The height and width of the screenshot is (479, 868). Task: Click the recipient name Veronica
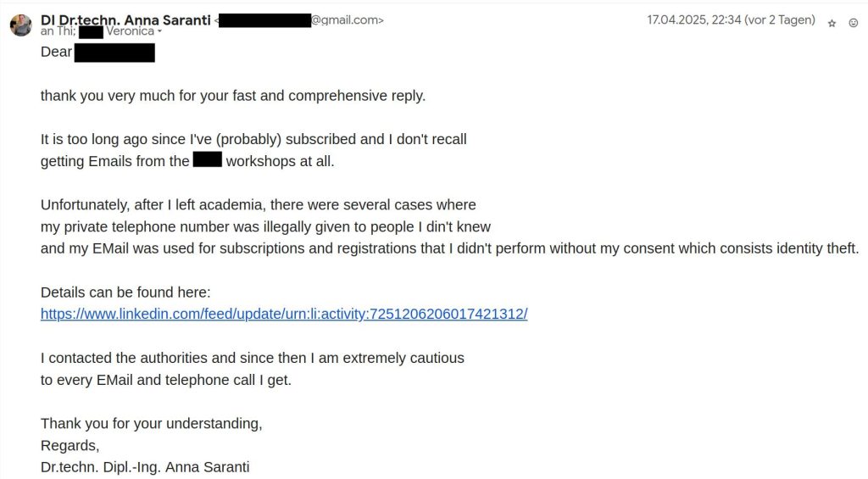pos(130,31)
